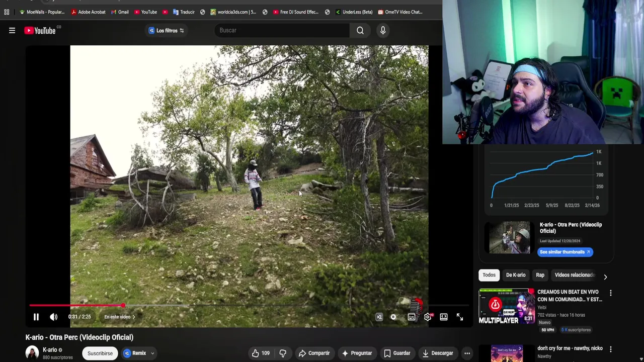
Task: Download the video with Descargar
Action: [438, 353]
